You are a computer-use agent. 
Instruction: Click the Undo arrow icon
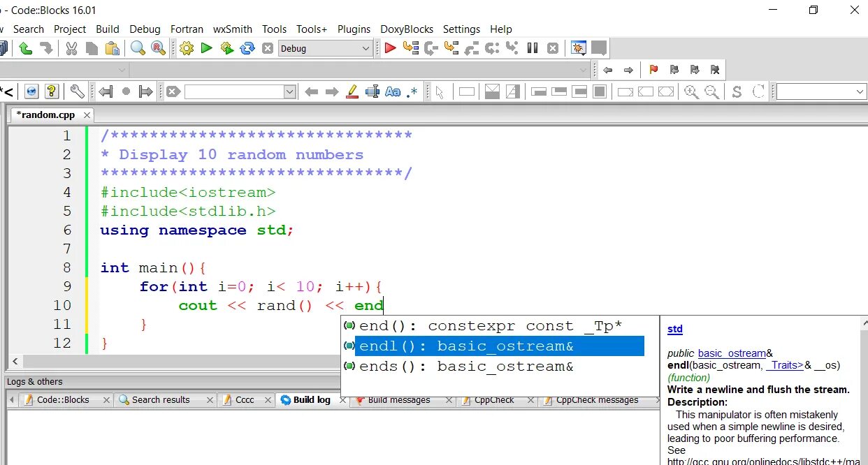click(26, 48)
